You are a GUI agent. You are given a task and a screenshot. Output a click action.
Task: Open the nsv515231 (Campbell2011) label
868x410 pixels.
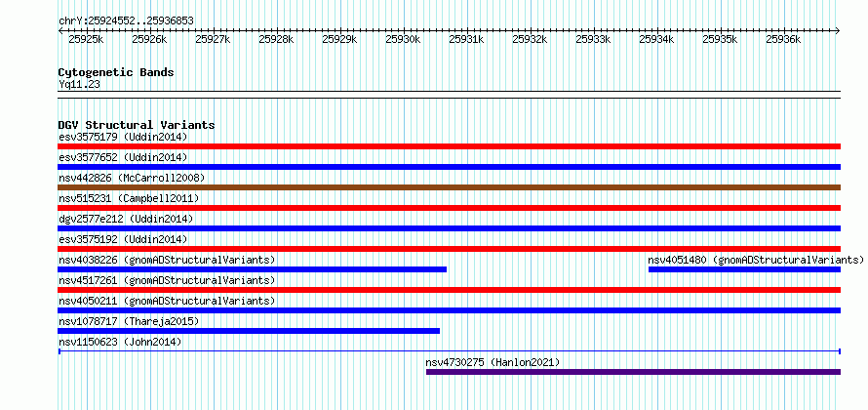tap(129, 198)
